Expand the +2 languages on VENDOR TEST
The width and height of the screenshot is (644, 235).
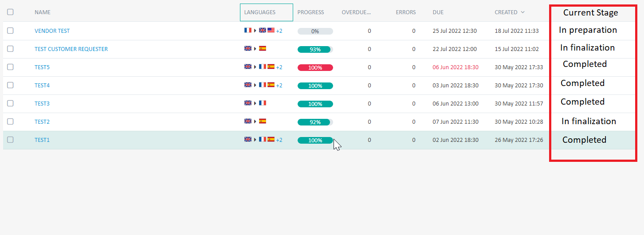tap(279, 31)
